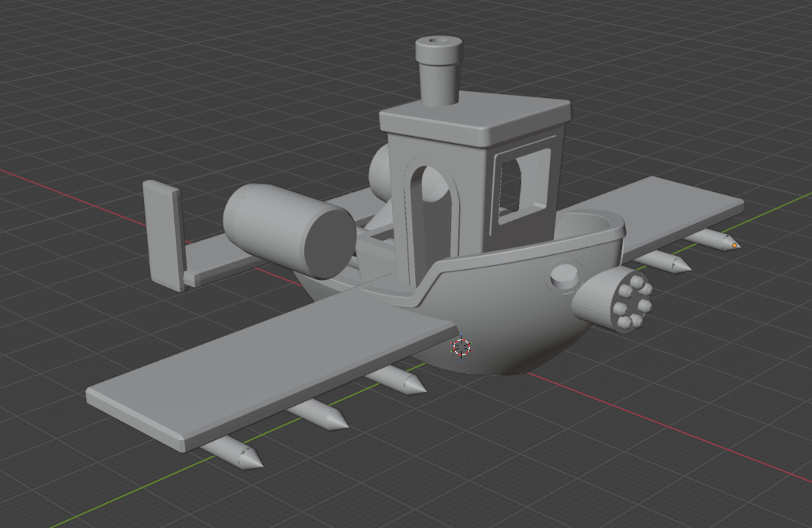Image resolution: width=812 pixels, height=528 pixels.
Task: Select the large cylindrical engine beside the cabin
Action: coord(290,231)
